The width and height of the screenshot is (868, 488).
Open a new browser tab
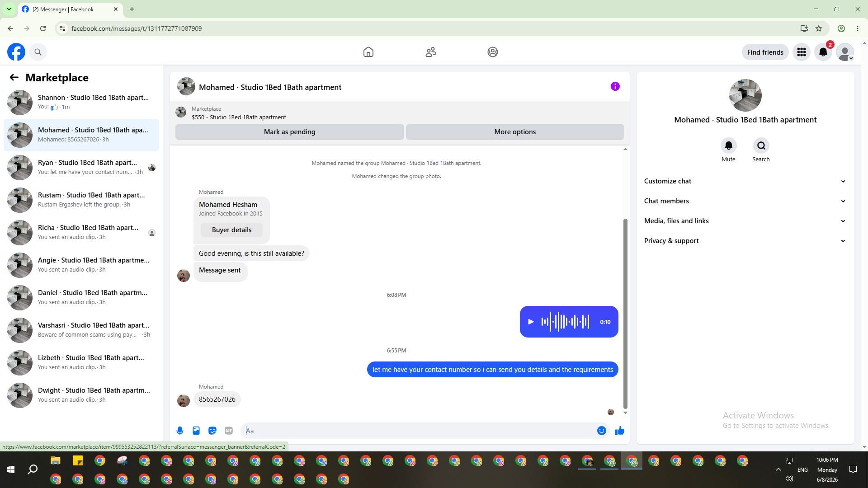[x=132, y=9]
